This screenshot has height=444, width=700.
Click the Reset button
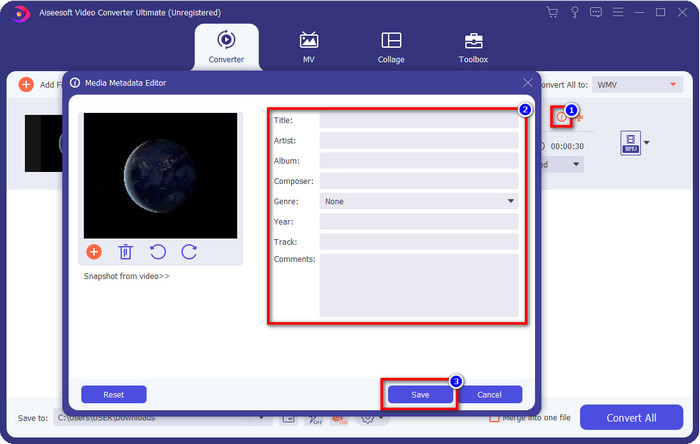pyautogui.click(x=113, y=394)
